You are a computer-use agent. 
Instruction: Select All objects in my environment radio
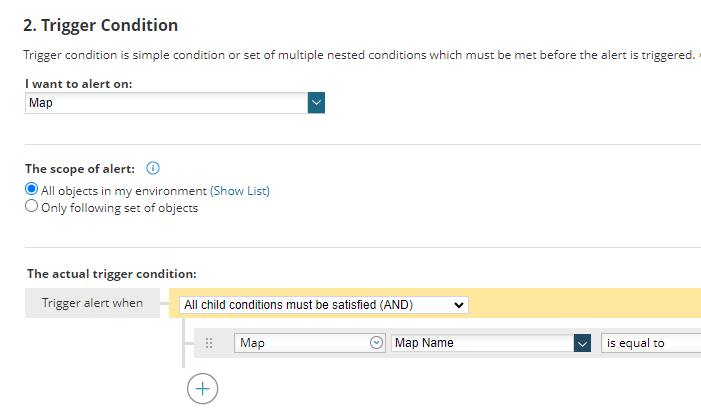tap(32, 190)
